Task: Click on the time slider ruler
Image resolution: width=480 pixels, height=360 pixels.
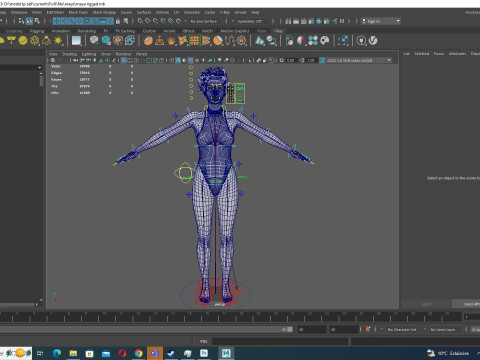Action: point(230,317)
